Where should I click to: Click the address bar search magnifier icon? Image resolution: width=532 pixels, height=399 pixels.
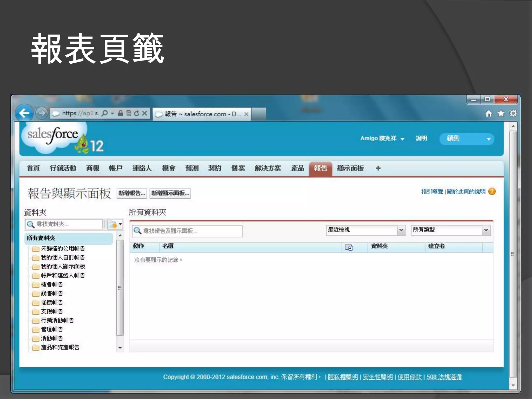pyautogui.click(x=104, y=113)
